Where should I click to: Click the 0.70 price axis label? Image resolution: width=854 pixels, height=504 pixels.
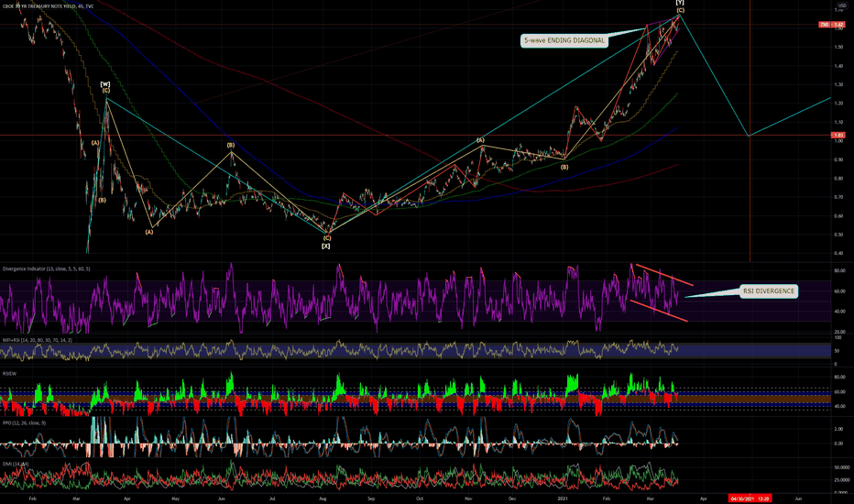pyautogui.click(x=838, y=197)
